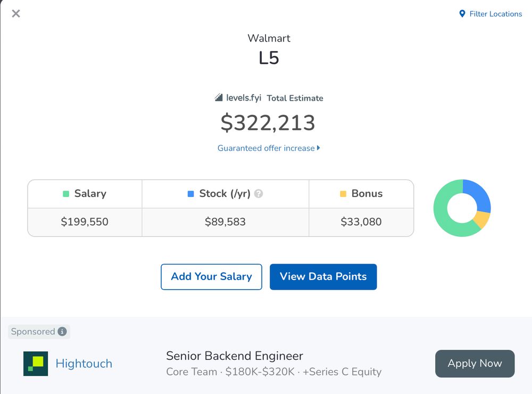532x394 pixels.
Task: Click the Sponsored label badge
Action: click(x=39, y=332)
